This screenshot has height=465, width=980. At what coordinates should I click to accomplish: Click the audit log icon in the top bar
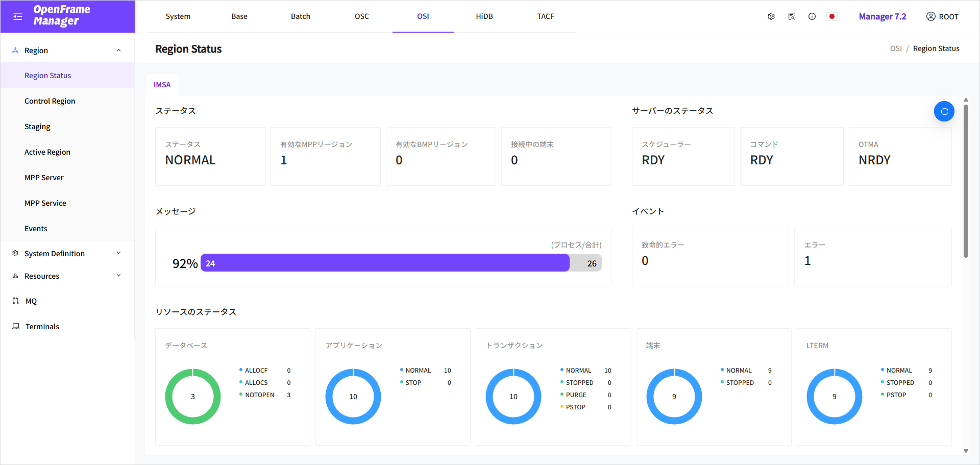pos(791,16)
